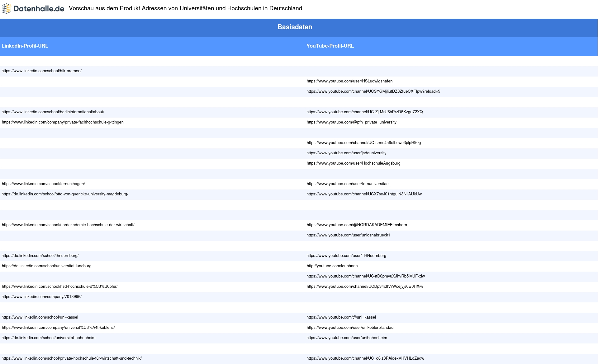Open the fernunihagen LinkedIn school link
598x364 pixels.
[x=43, y=184]
